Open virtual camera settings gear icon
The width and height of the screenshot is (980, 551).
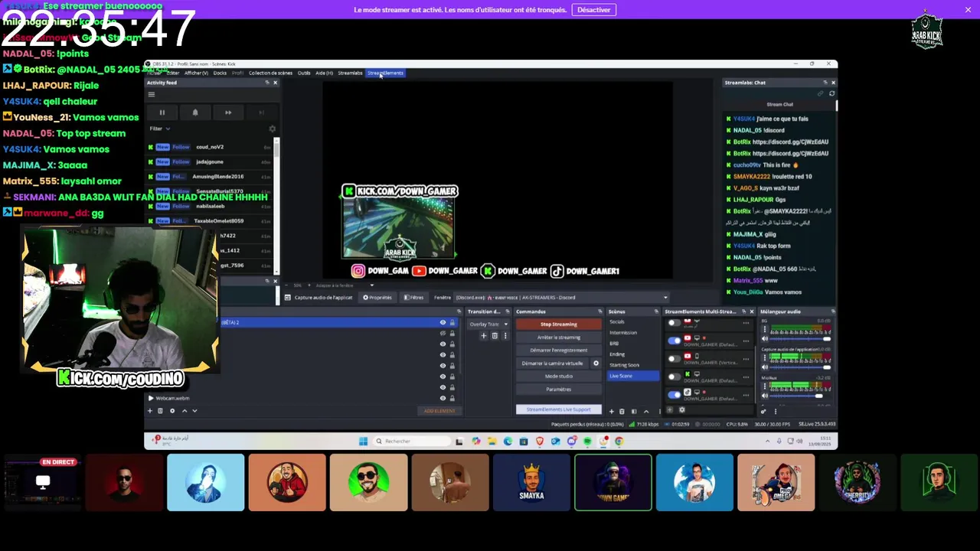coord(596,363)
